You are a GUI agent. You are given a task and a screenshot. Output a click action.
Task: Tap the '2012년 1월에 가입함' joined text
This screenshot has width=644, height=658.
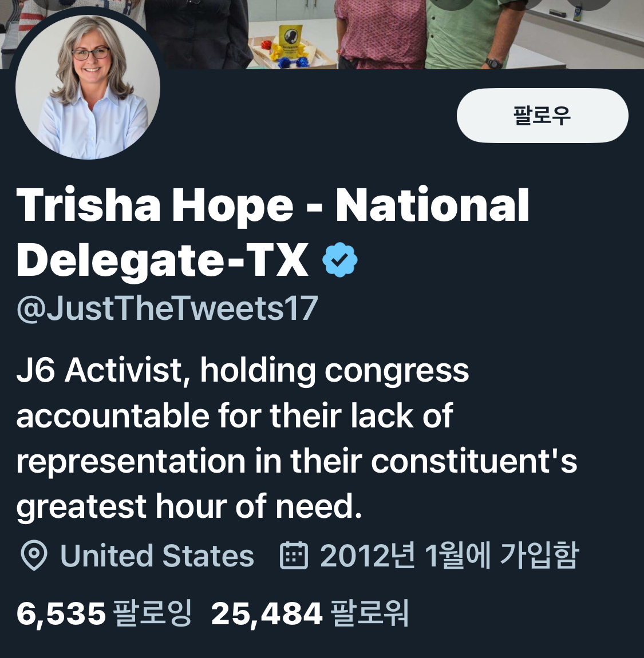click(x=449, y=555)
